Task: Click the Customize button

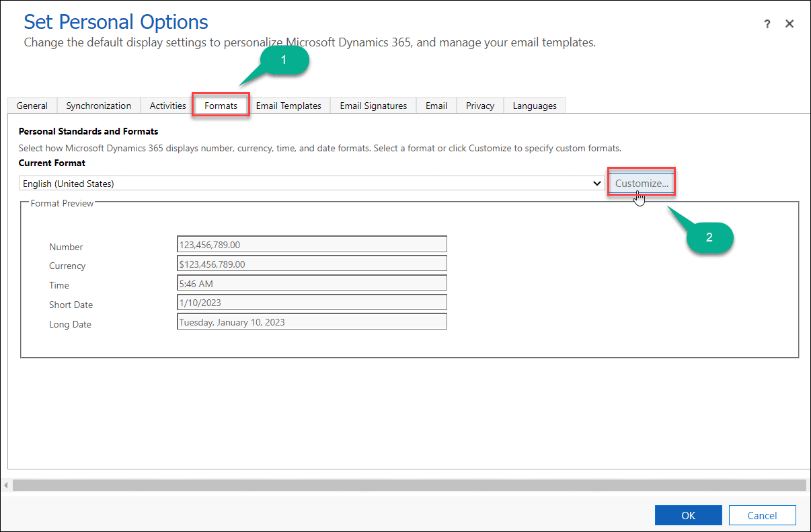Action: click(x=641, y=182)
